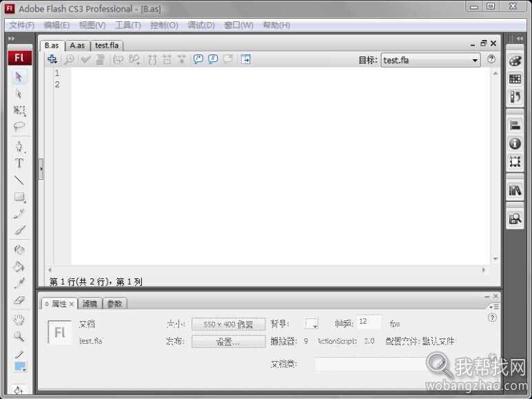
Task: Click the red Fl logo in the tools panel
Action: point(20,58)
